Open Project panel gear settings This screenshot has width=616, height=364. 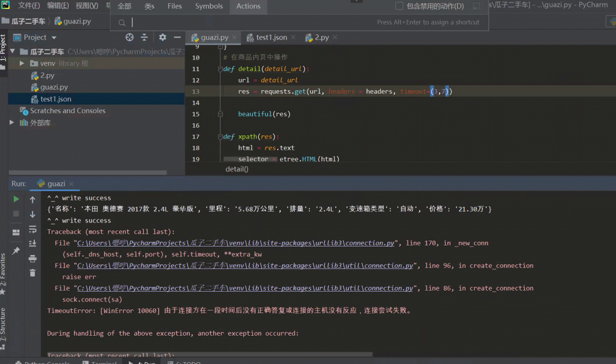click(x=162, y=37)
